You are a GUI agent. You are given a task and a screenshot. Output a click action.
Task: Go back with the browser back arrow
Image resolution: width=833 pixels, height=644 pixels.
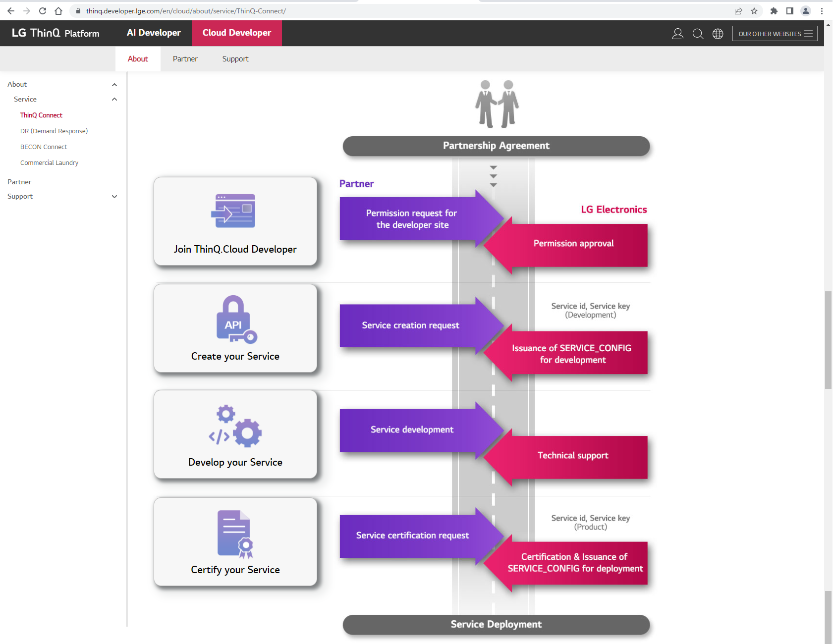click(11, 11)
